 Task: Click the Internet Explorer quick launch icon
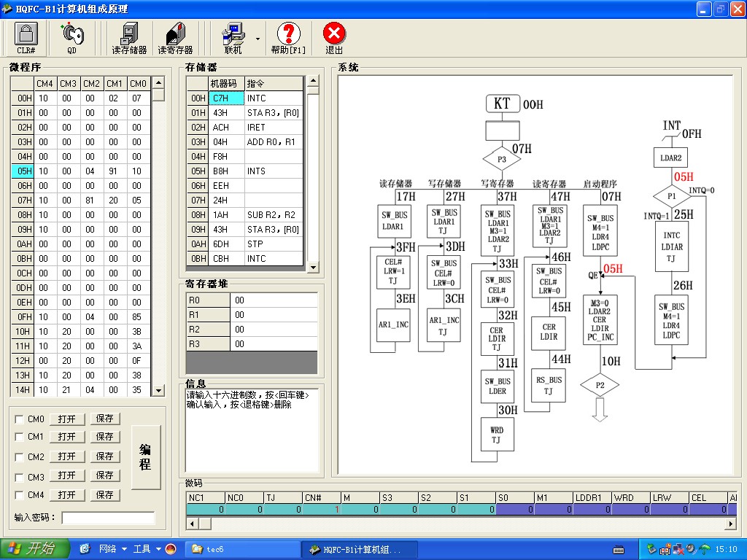point(85,548)
